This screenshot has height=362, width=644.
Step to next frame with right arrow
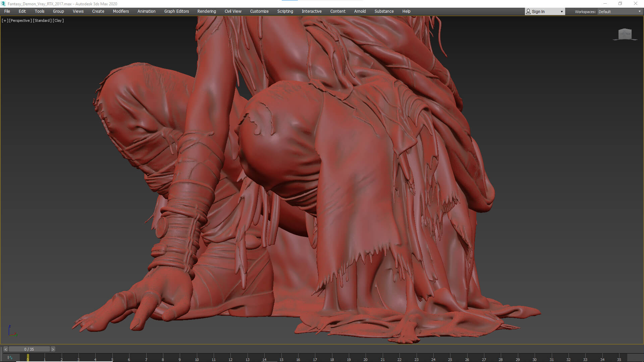53,349
